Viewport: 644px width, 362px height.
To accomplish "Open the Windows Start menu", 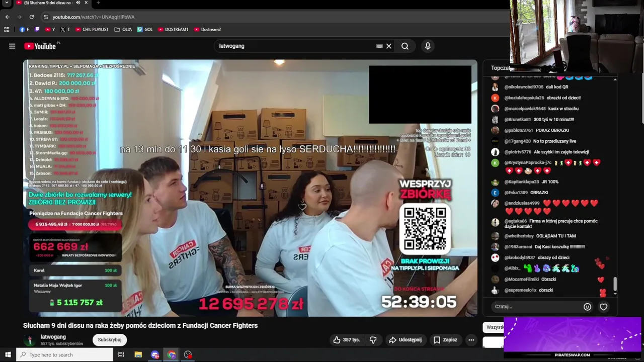I will coord(8,355).
